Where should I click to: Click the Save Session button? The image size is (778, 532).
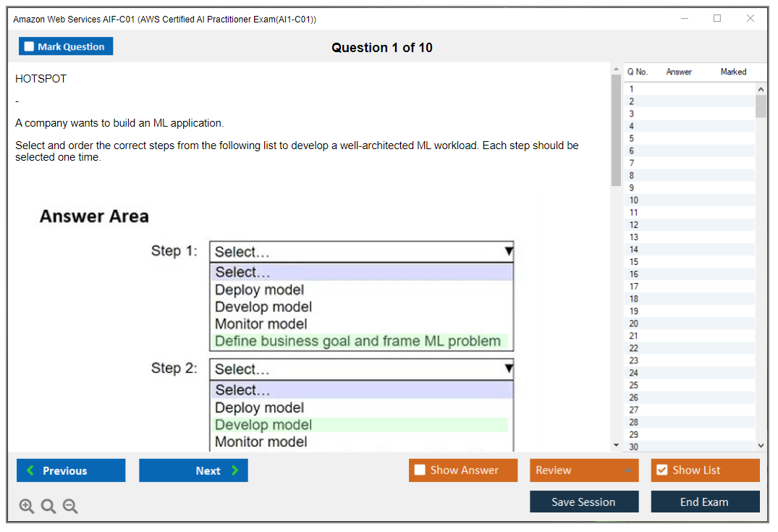(x=584, y=502)
